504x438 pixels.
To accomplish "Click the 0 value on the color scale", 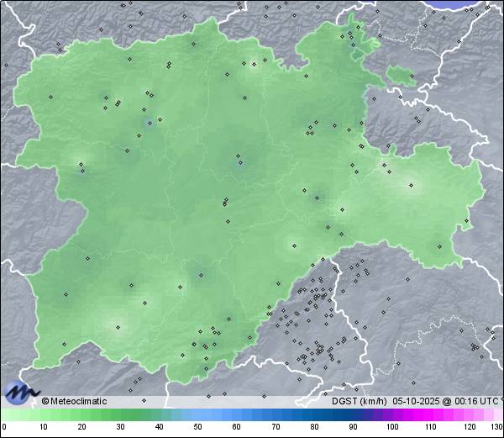I will (3, 427).
